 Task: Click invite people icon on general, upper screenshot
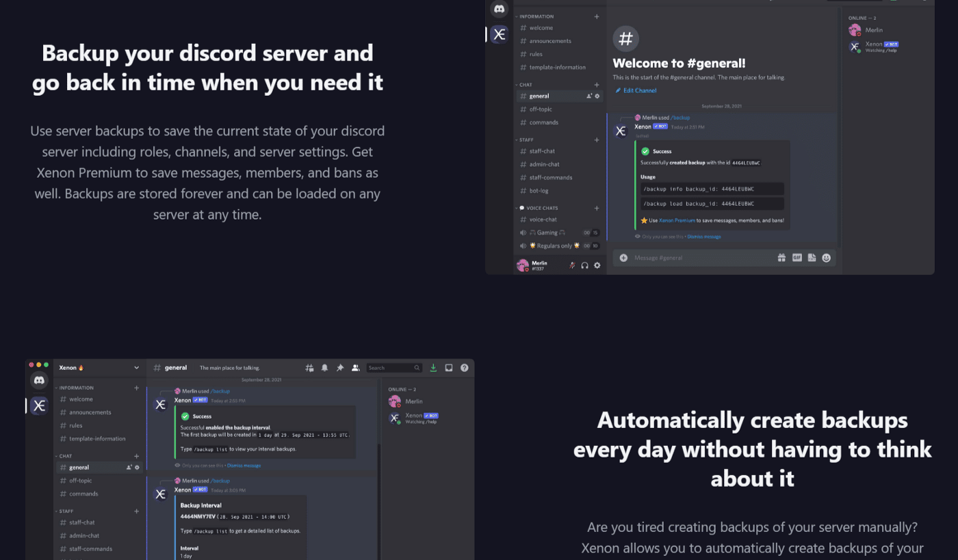[x=589, y=96]
